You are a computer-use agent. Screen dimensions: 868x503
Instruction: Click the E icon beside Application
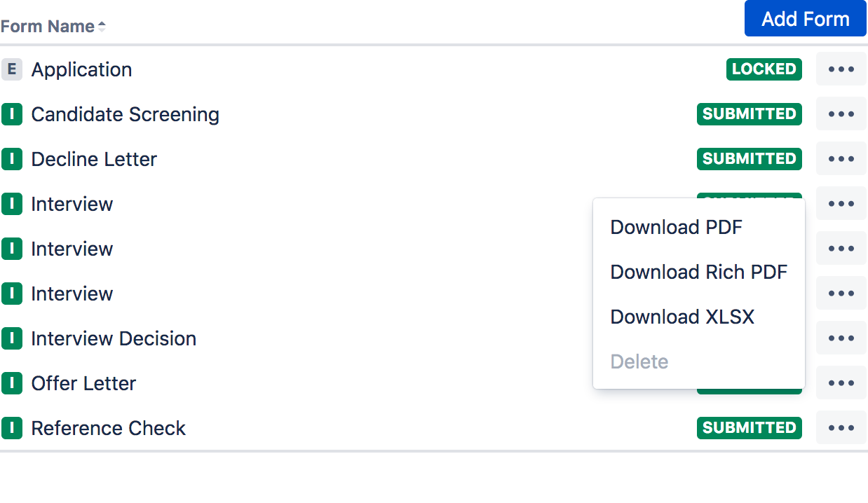coord(11,69)
